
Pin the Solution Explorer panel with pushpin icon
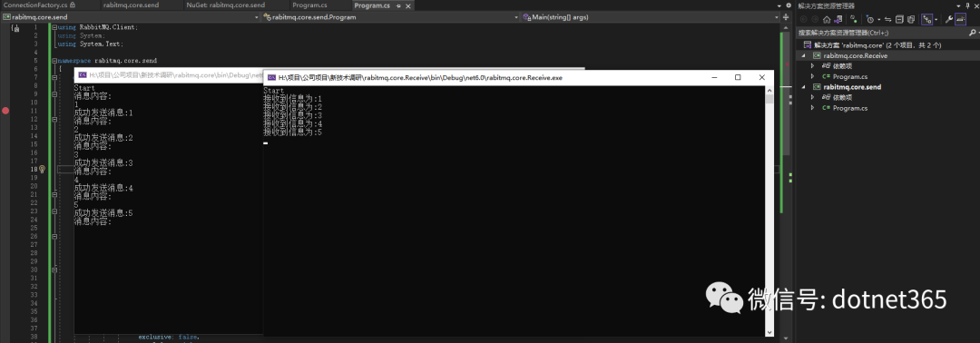point(967,5)
